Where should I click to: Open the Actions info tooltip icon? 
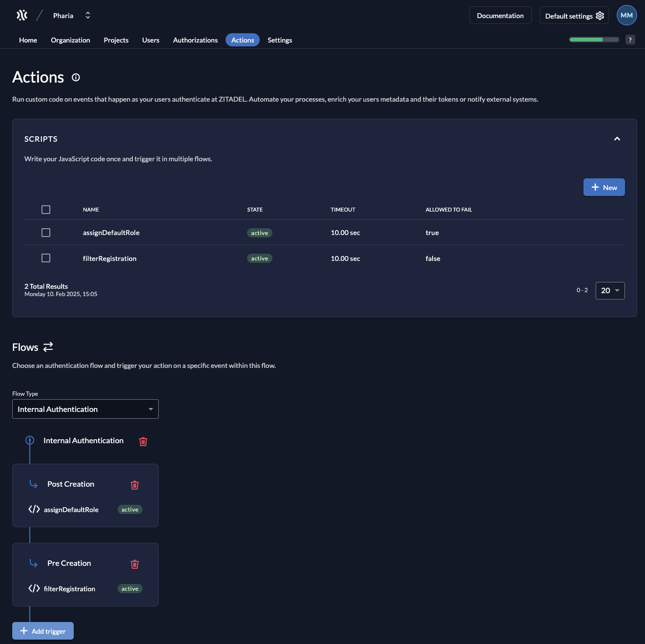point(76,77)
